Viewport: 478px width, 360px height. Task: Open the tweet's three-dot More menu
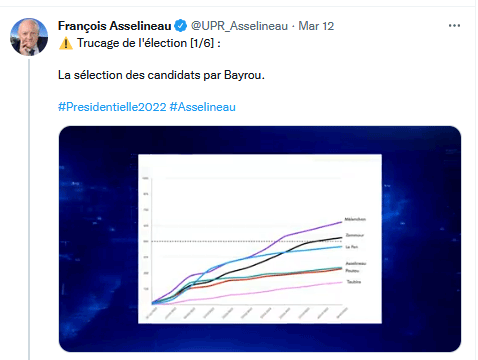tap(454, 26)
